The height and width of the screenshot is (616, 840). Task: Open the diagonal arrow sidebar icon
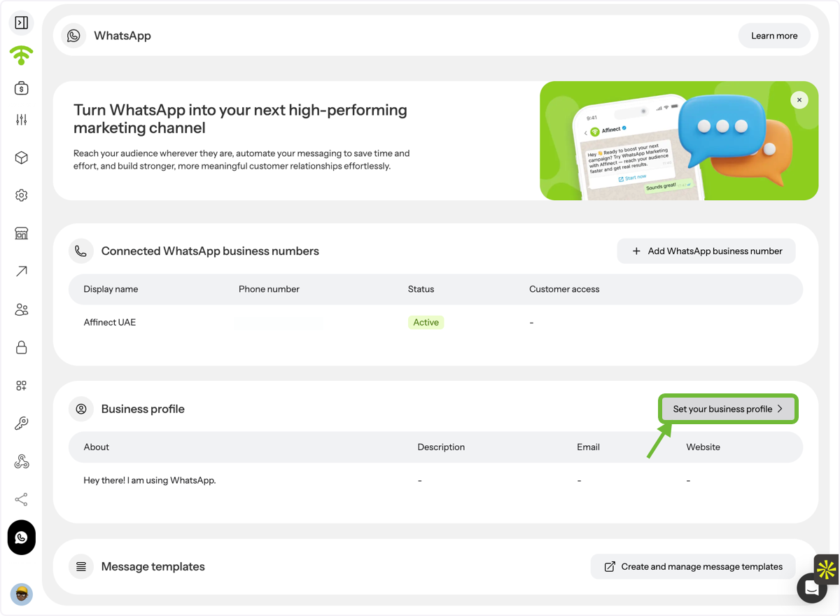pyautogui.click(x=22, y=272)
